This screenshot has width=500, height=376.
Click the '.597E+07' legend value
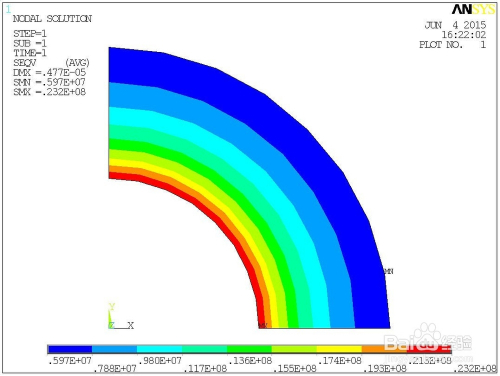tap(70, 361)
